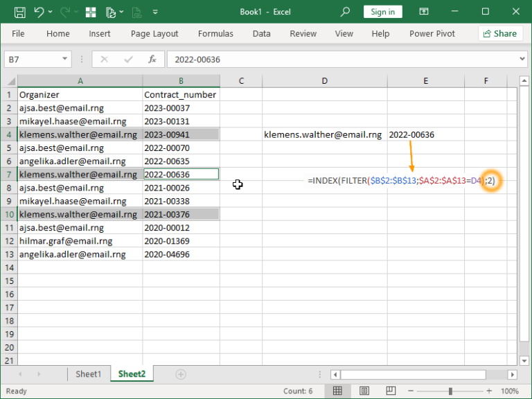
Task: Click the Save icon in the title bar
Action: 19,12
